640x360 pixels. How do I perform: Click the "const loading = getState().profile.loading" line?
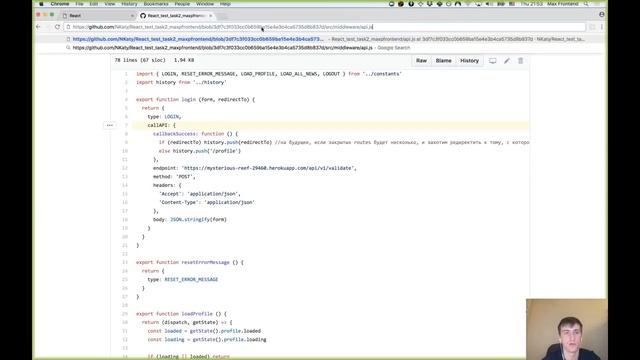click(x=207, y=340)
